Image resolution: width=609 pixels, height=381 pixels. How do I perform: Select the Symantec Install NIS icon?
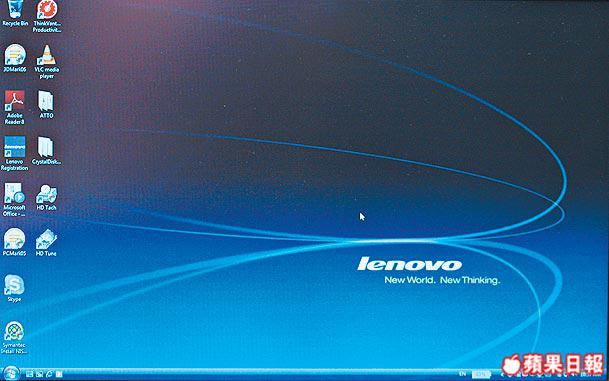tap(14, 337)
